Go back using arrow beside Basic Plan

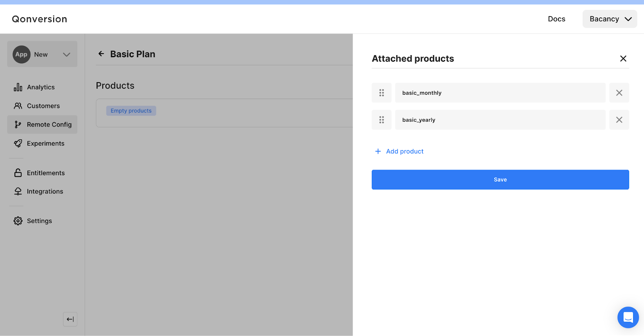point(101,54)
